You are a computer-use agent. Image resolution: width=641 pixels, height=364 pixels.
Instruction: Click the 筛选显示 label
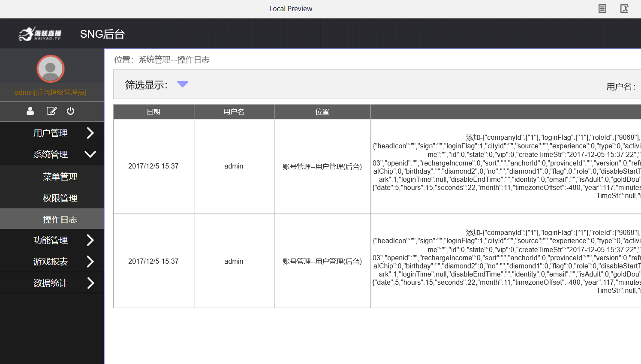pos(146,85)
